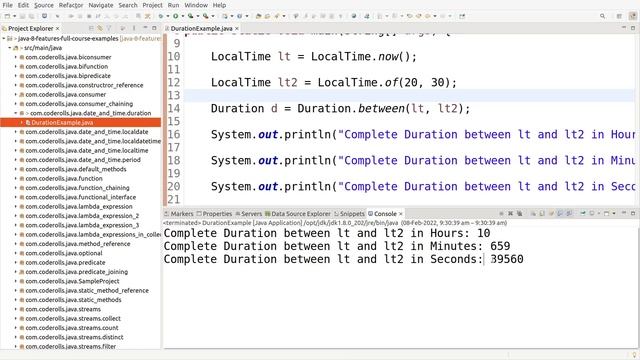640x360 pixels.
Task: Collapse the java-8-features-full-course-examples project
Action: click(x=4, y=38)
